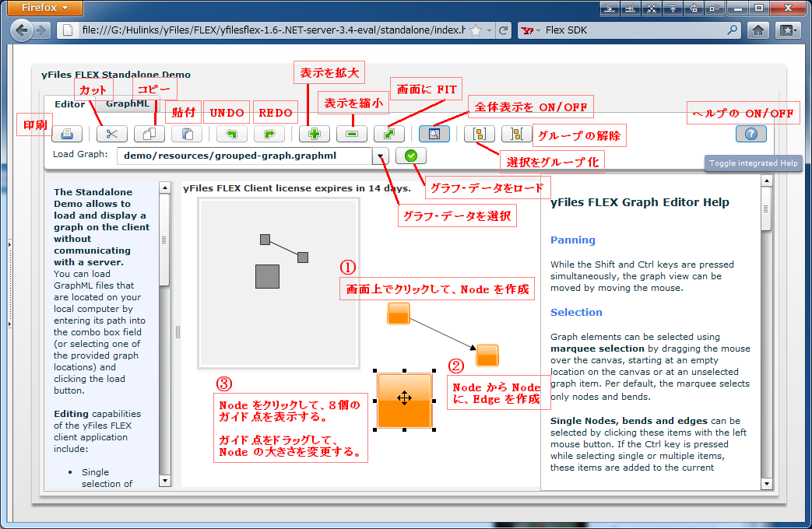Click the "Load Graph:" label
The height and width of the screenshot is (529, 812).
pos(80,154)
